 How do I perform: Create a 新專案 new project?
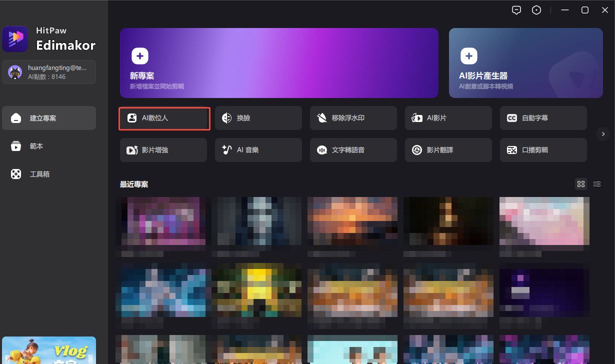(279, 63)
